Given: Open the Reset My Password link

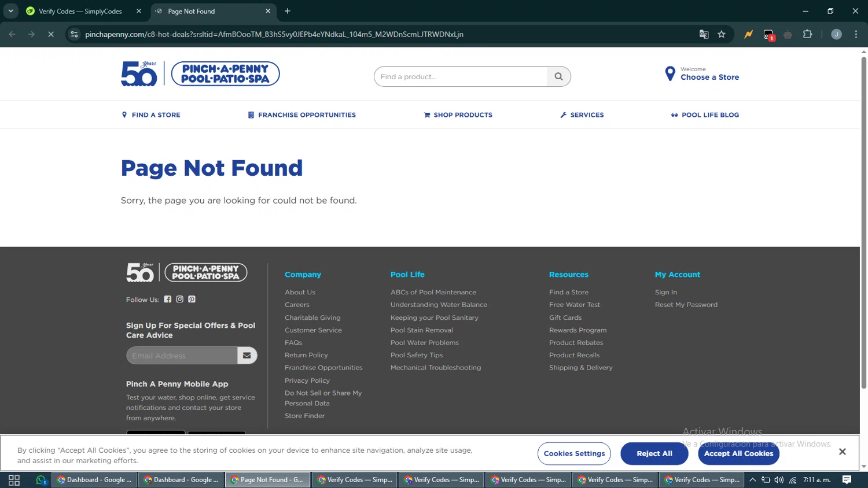Looking at the screenshot, I should [686, 305].
